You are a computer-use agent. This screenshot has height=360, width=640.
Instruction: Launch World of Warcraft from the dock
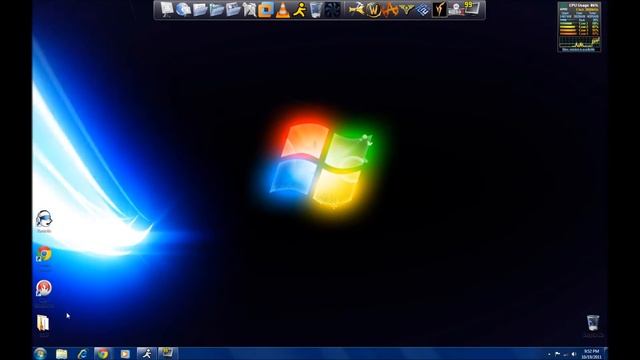[373, 10]
